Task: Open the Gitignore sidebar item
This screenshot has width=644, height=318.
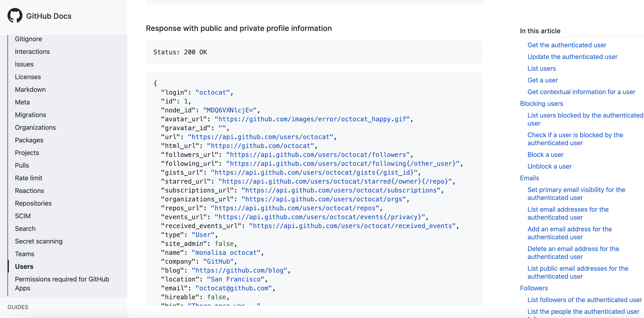Action: pos(29,39)
